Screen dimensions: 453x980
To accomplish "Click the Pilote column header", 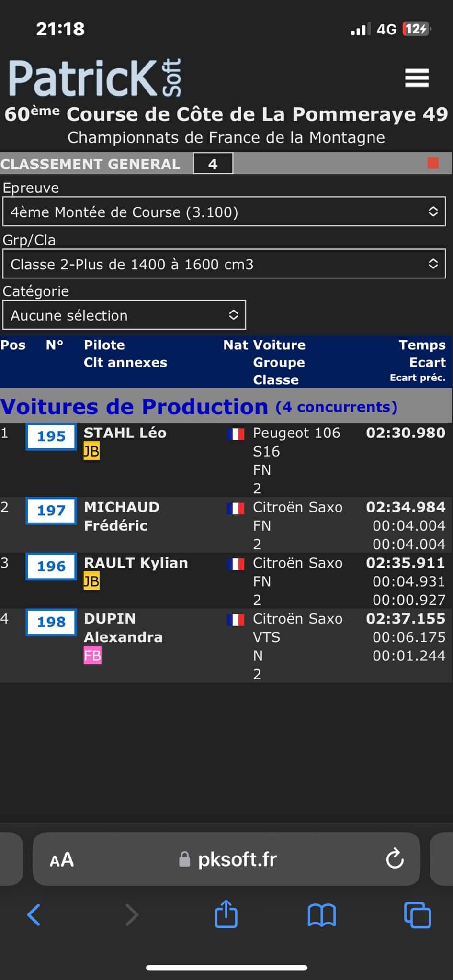I will [x=104, y=345].
